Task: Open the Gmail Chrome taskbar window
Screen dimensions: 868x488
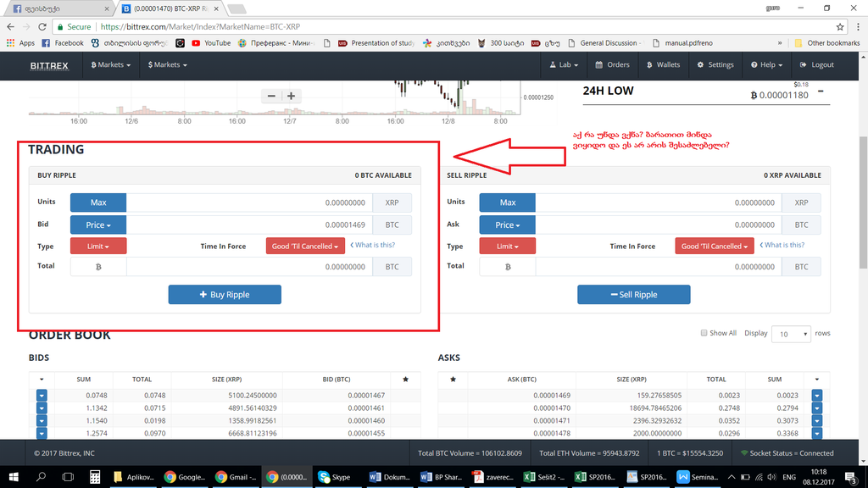Action: pyautogui.click(x=236, y=477)
